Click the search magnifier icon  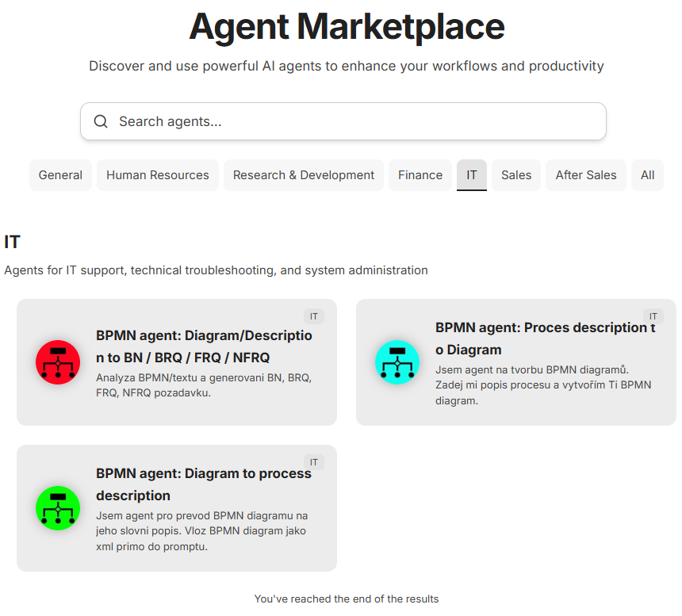pos(101,121)
